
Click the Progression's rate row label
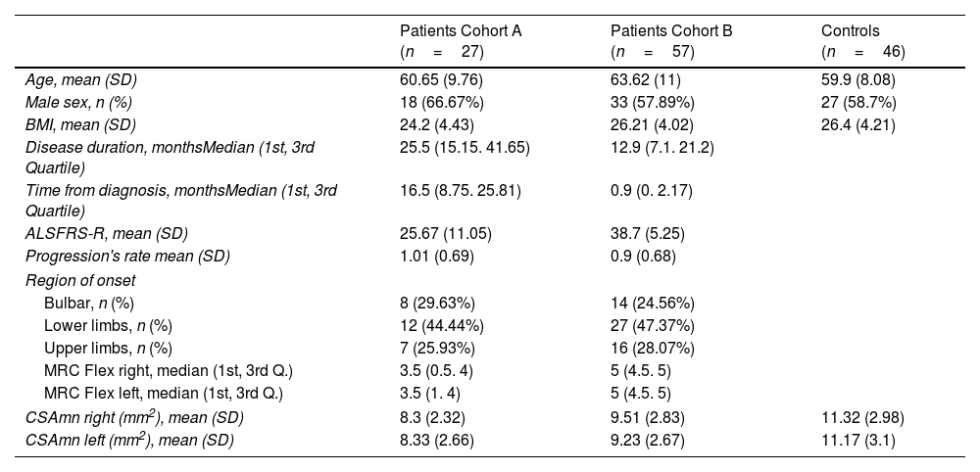[116, 255]
